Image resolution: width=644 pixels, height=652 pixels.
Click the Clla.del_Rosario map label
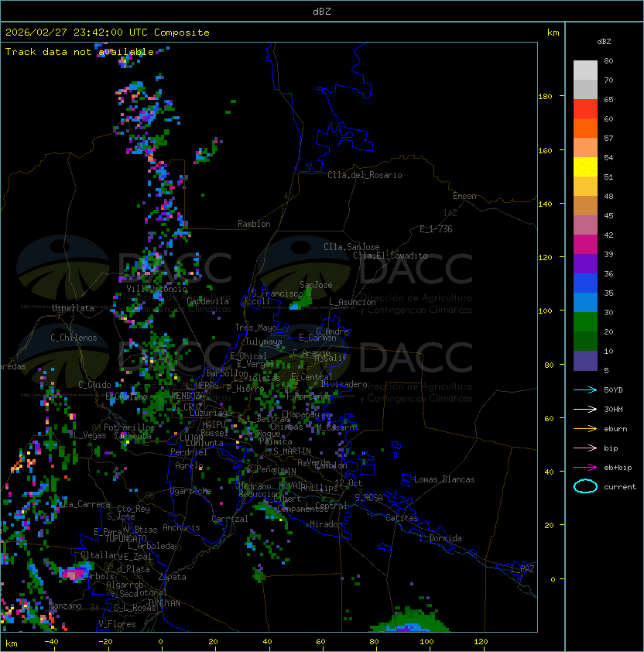(x=365, y=175)
